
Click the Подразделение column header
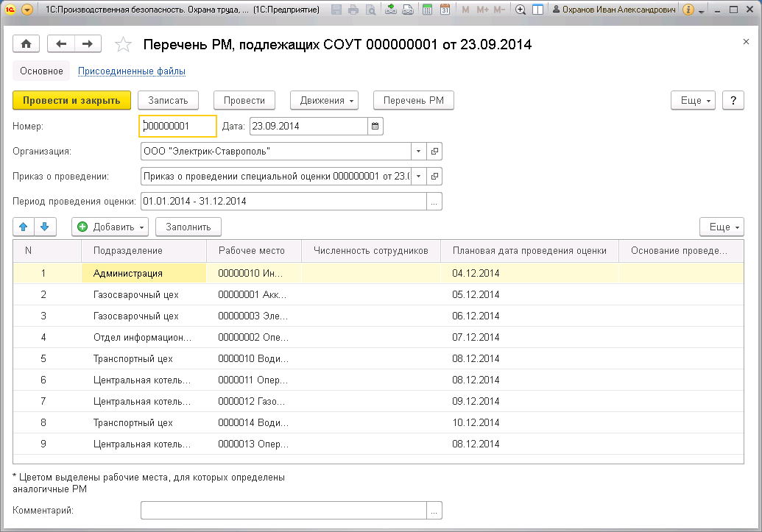click(x=144, y=251)
